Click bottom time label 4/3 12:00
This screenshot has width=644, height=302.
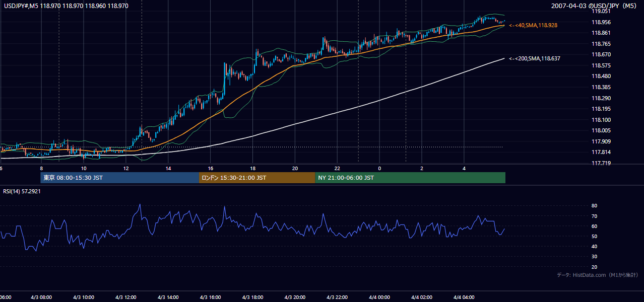click(126, 297)
